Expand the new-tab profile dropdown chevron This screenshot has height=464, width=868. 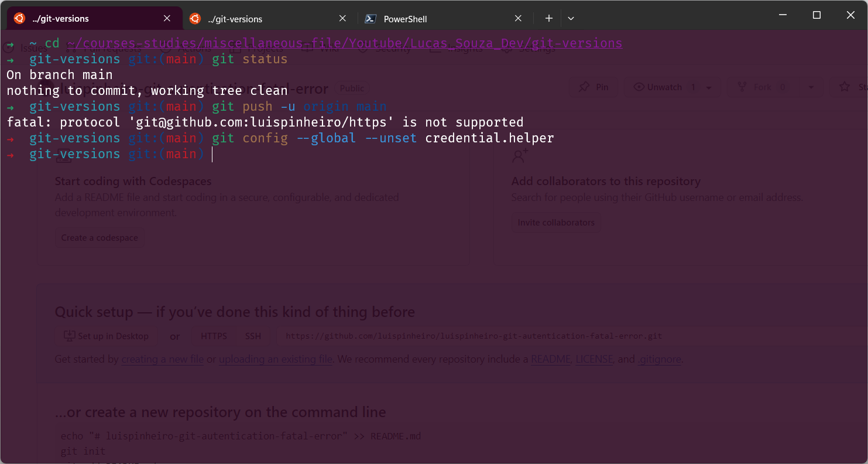coord(571,19)
